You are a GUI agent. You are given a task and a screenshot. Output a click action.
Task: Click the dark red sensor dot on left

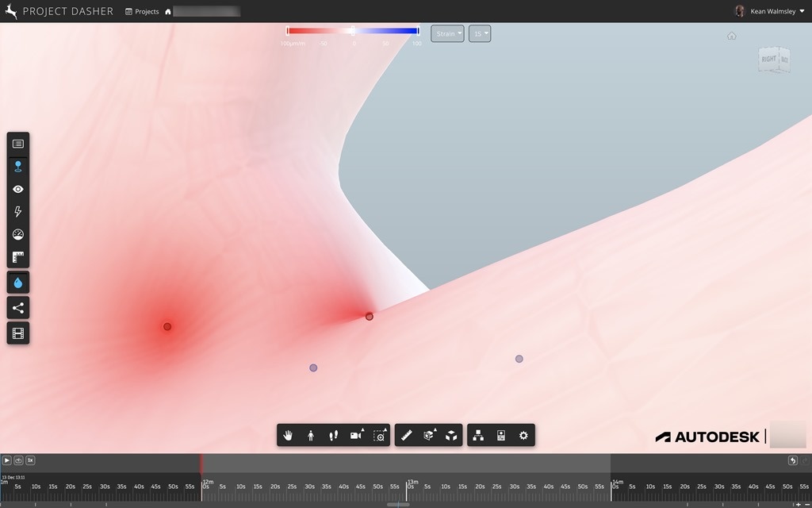167,326
